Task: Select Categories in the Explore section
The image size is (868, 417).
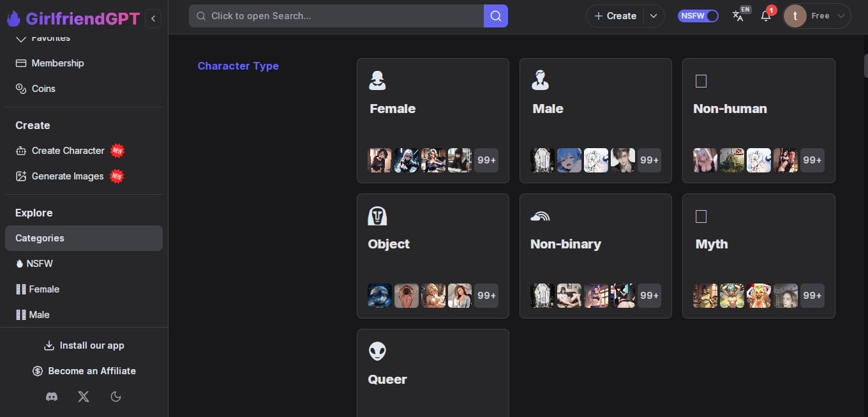Action: click(x=84, y=238)
